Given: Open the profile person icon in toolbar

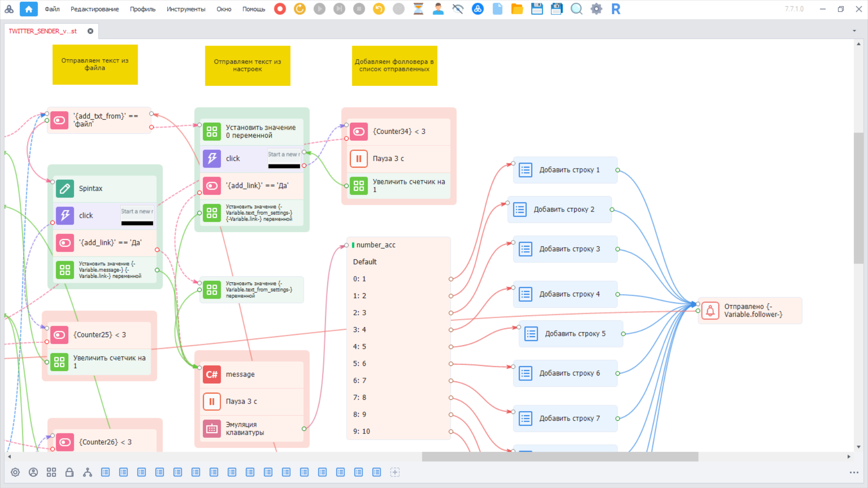Looking at the screenshot, I should tap(438, 9).
